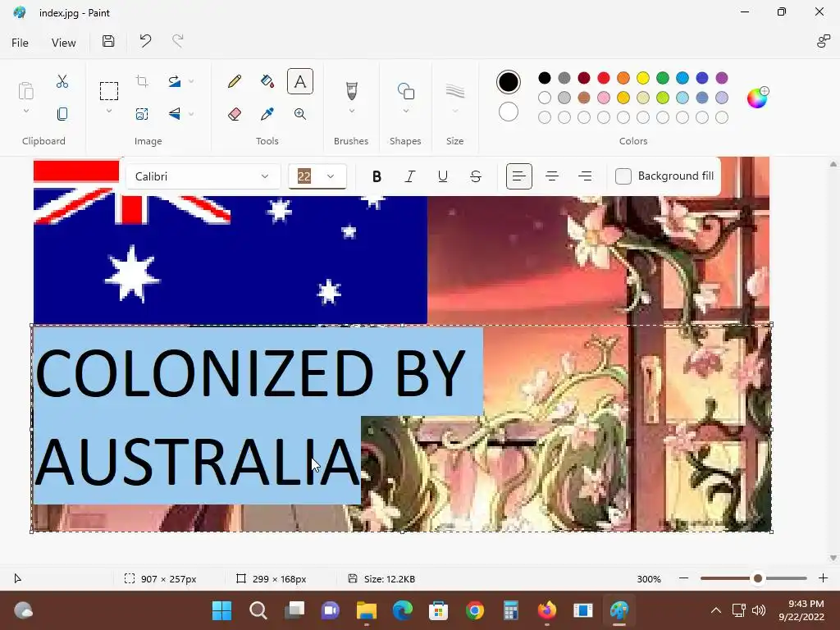Select the Magnifier tool

pyautogui.click(x=300, y=114)
